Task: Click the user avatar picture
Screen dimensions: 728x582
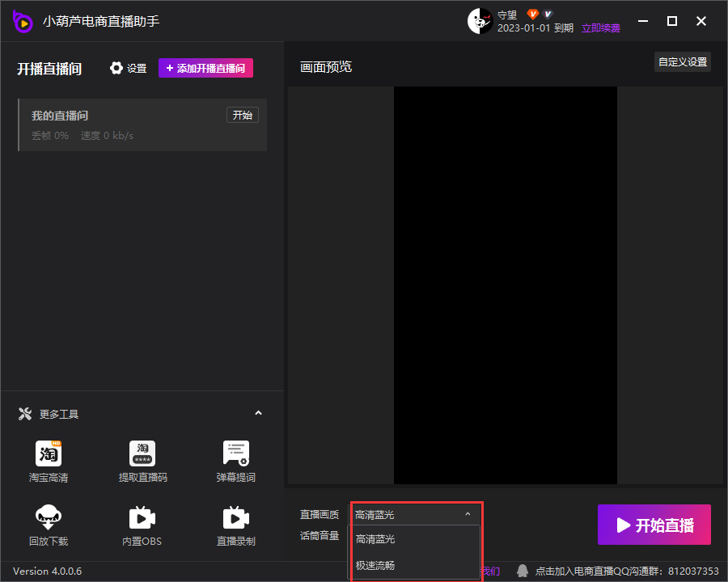Action: [480, 21]
